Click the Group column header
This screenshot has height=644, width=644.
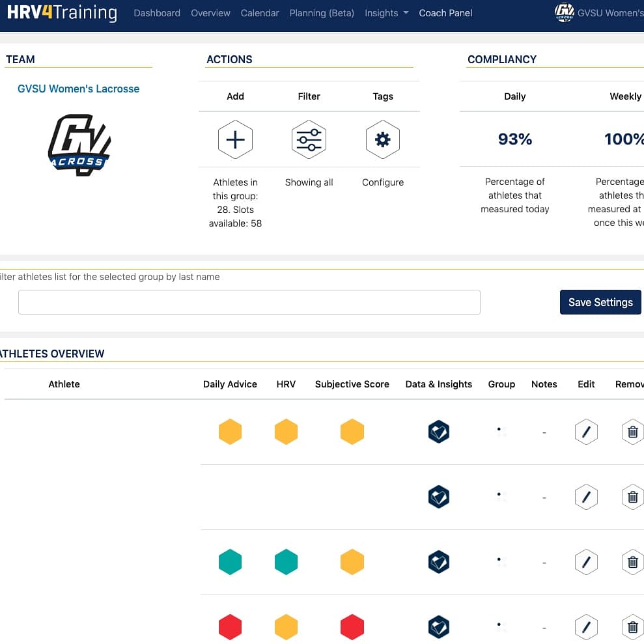[x=501, y=384]
